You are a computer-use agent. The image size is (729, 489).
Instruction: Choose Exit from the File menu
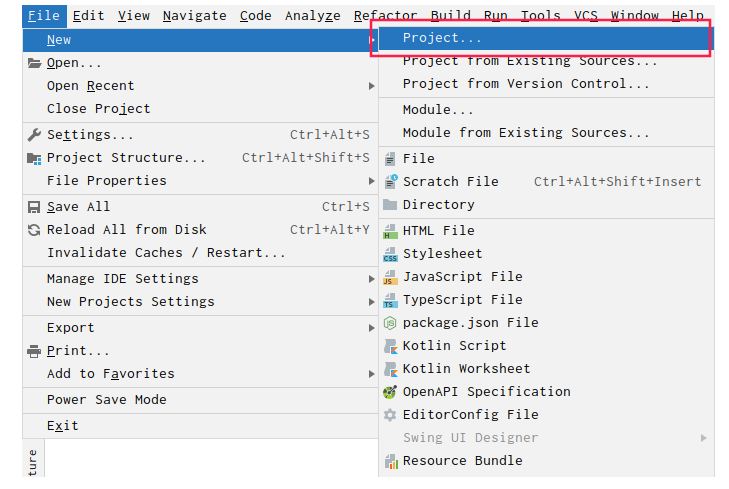(x=200, y=426)
